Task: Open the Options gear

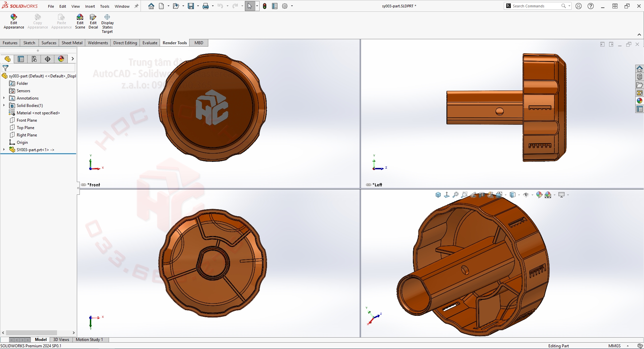Action: click(285, 6)
